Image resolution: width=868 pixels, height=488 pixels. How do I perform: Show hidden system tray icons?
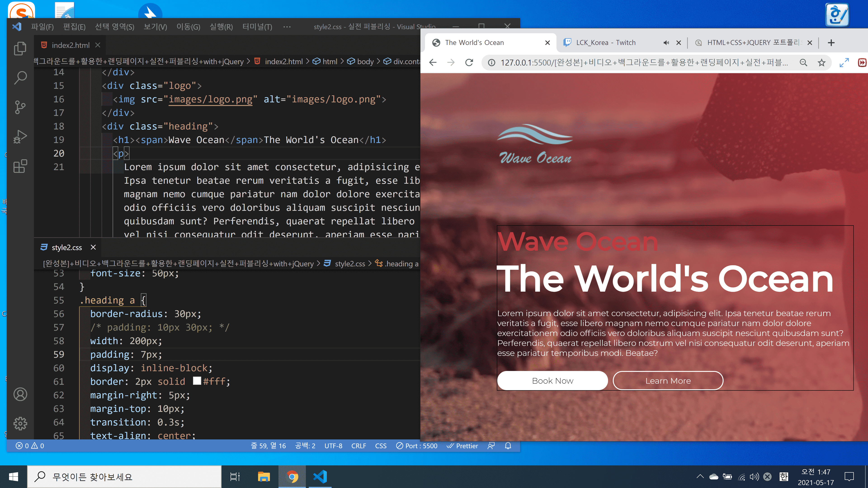pyautogui.click(x=700, y=476)
